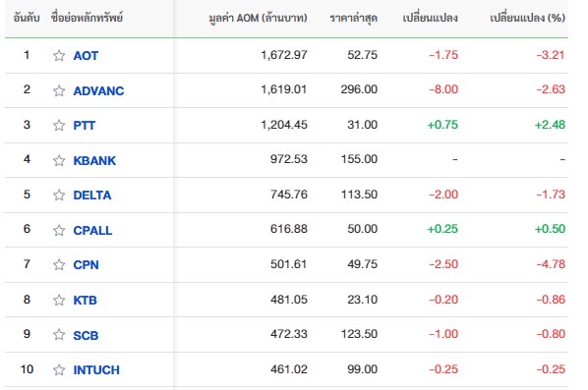
Task: Click the อันดับ column header
Action: point(27,18)
